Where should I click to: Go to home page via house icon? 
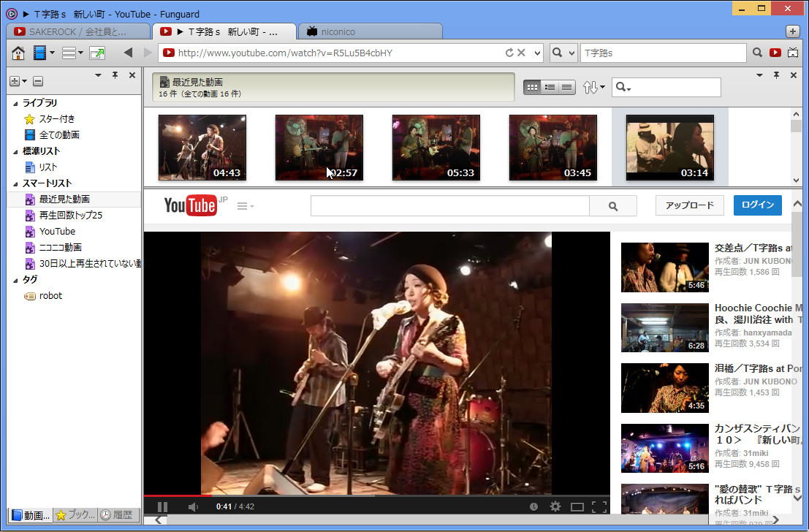tap(18, 53)
